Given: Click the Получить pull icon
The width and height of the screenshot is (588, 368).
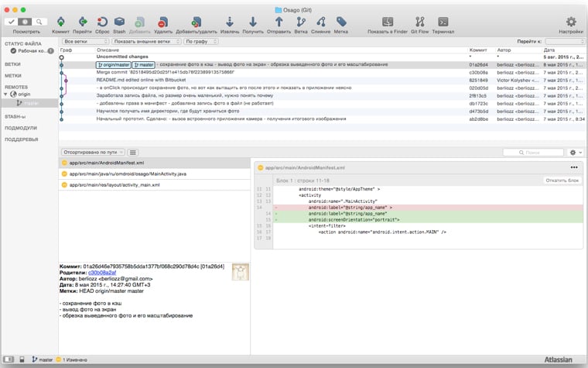Looking at the screenshot, I should click(253, 22).
